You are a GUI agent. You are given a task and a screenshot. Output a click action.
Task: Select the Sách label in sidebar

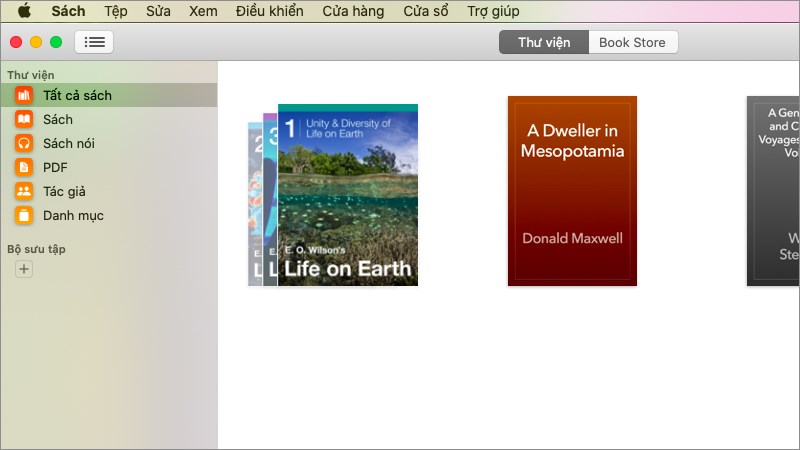pos(58,119)
